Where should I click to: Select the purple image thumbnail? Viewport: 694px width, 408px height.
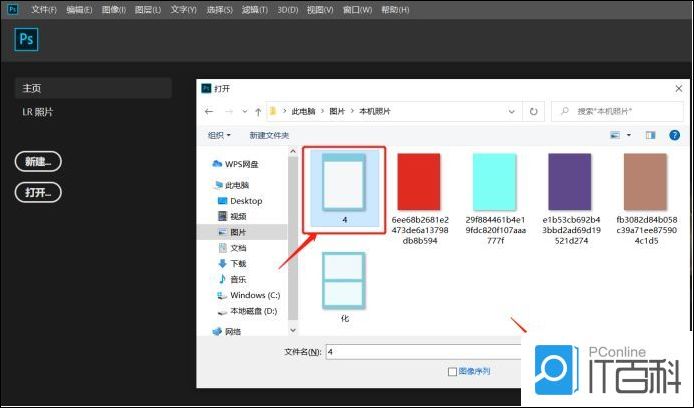click(568, 180)
